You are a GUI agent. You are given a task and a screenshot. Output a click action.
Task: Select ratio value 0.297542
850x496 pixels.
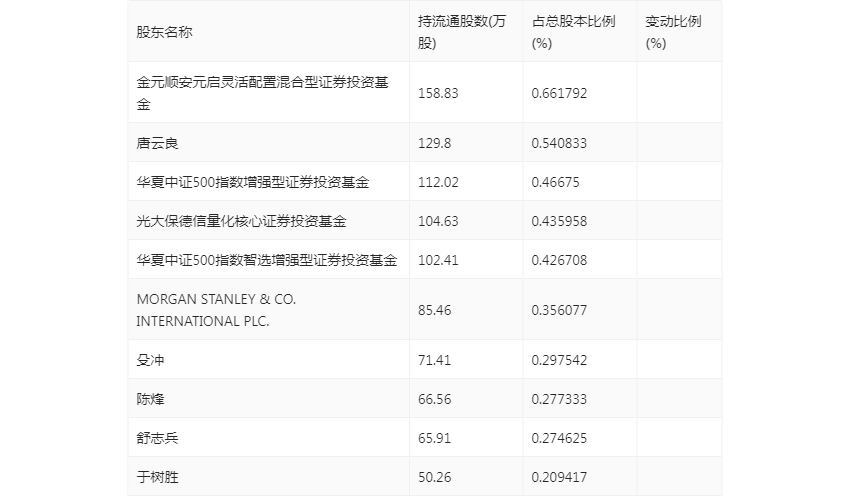(x=559, y=360)
